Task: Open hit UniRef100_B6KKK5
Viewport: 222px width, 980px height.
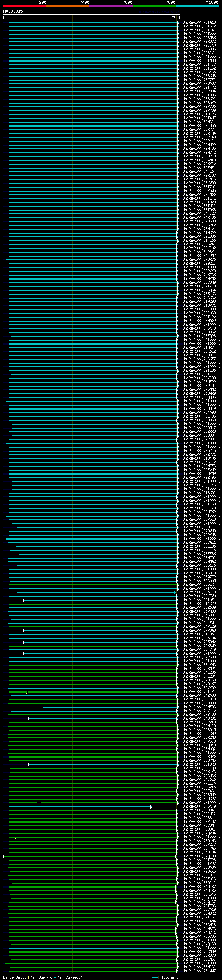Action: pyautogui.click(x=199, y=550)
